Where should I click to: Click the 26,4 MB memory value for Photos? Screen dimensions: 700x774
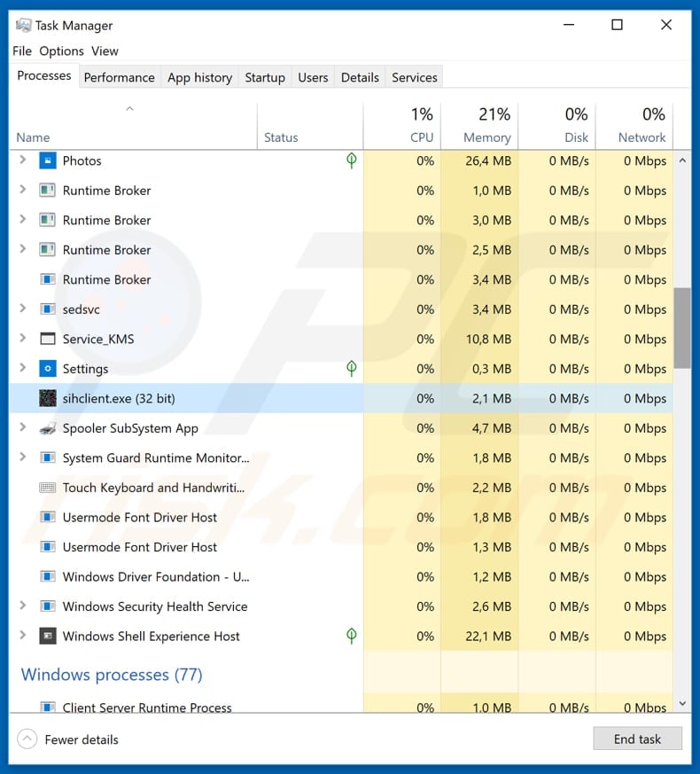[x=488, y=161]
